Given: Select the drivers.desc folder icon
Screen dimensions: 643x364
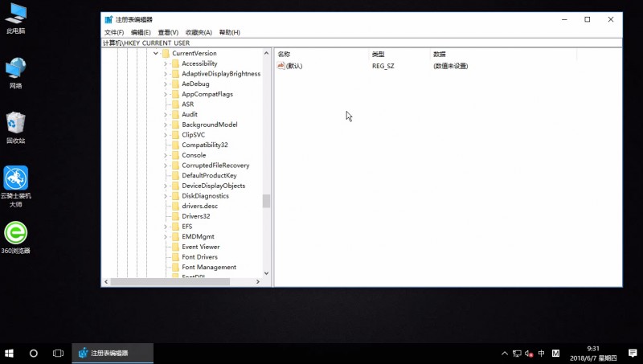Looking at the screenshot, I should click(175, 206).
